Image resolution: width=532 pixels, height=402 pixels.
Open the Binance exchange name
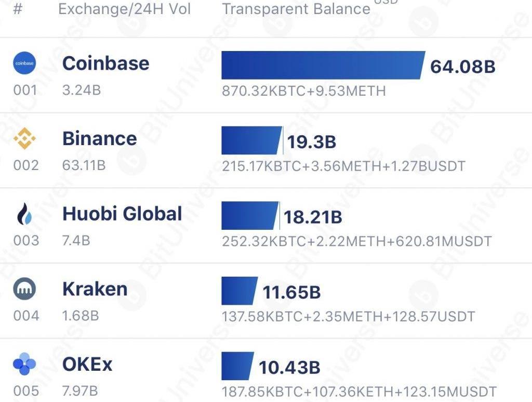99,138
